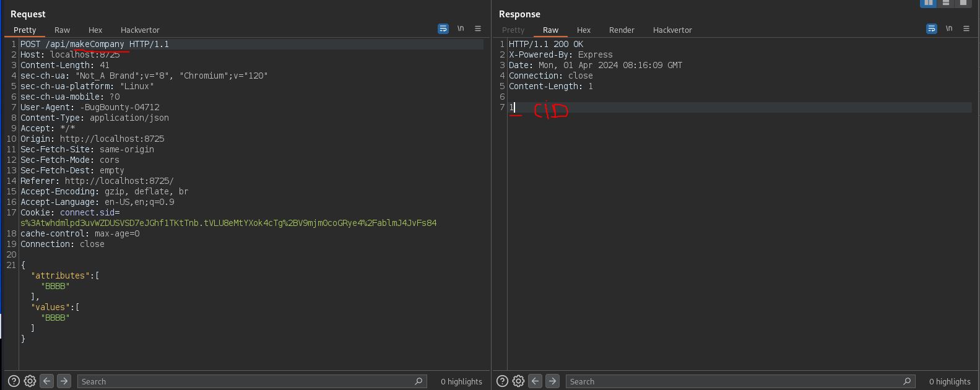Open search settings gear in Request panel
This screenshot has width=980, height=390.
click(30, 381)
